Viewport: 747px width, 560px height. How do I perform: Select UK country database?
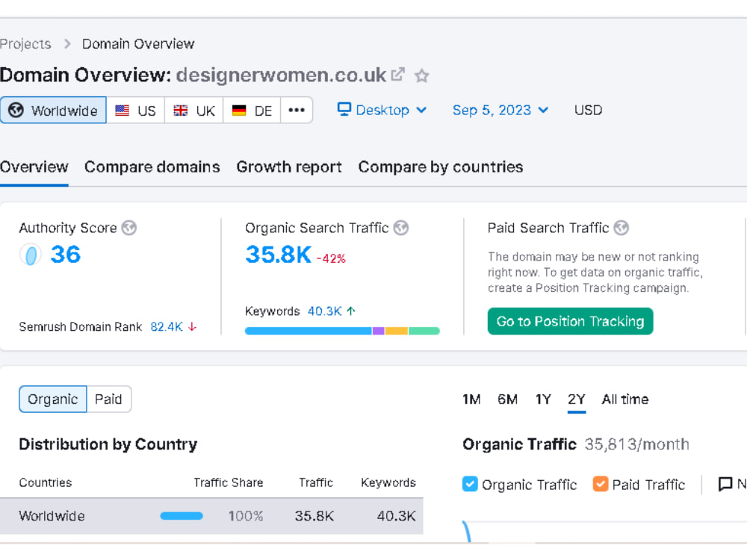click(x=194, y=111)
